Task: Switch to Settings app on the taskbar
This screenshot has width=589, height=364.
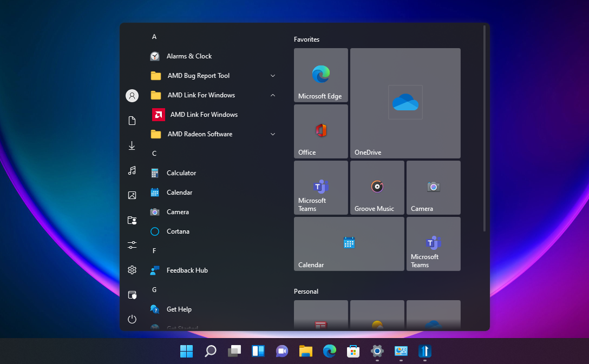Action: click(377, 351)
